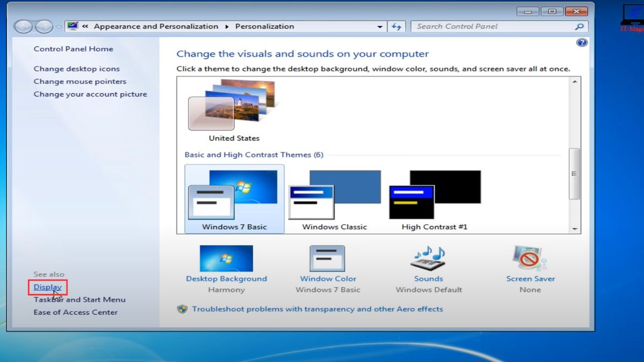Click the Harmony label under Desktop Background
The width and height of the screenshot is (644, 362).
point(226,290)
